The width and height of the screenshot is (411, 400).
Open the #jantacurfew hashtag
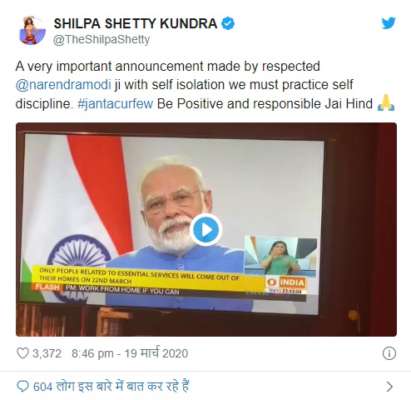(x=115, y=104)
